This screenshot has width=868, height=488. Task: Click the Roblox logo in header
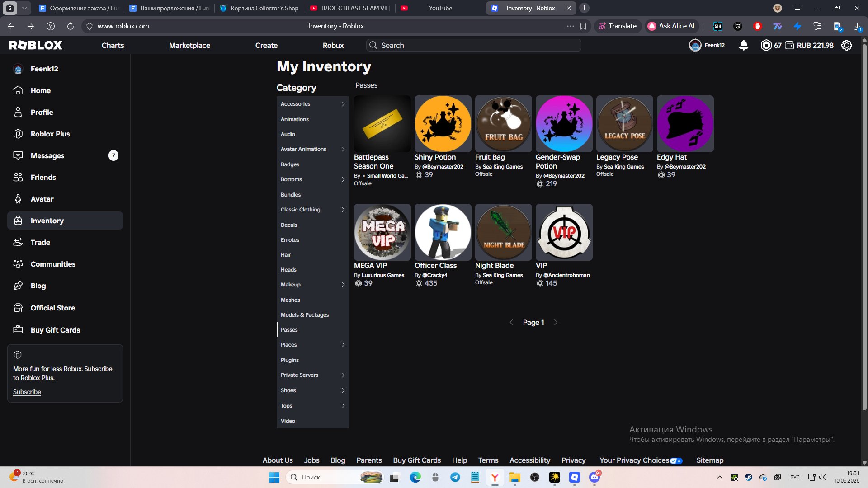coord(36,45)
